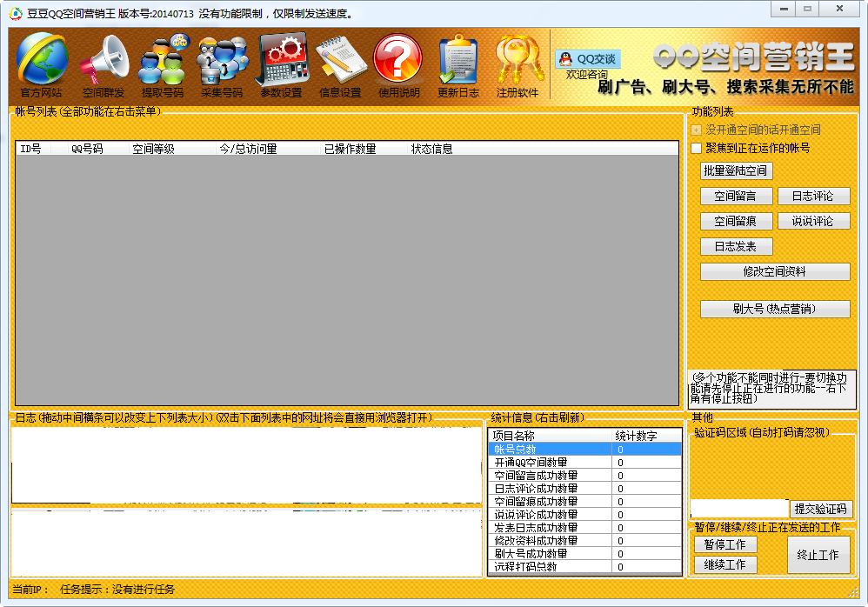
Task: Open the 提取号码 users icon
Action: coord(163,65)
